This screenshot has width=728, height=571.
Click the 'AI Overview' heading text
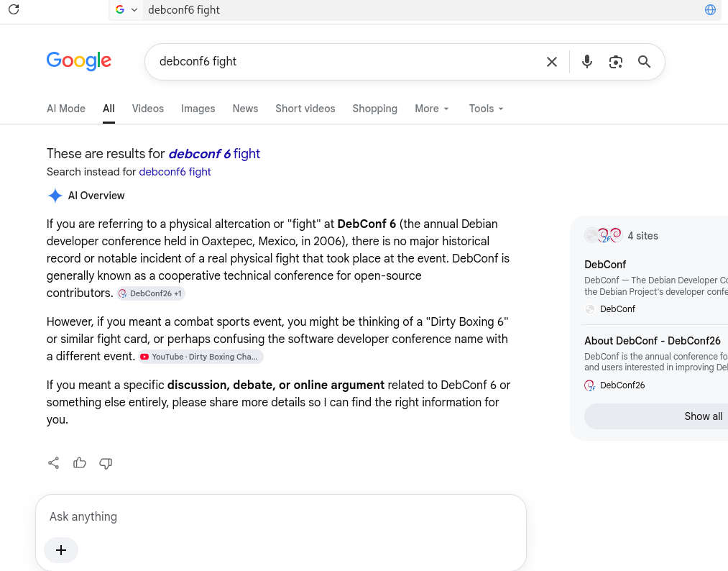(x=96, y=196)
